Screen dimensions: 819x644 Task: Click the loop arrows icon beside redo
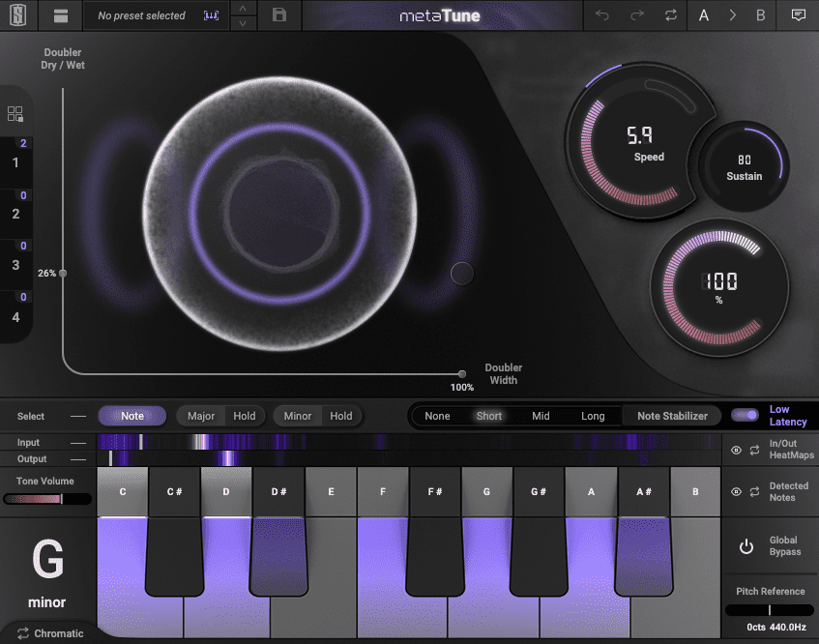671,15
